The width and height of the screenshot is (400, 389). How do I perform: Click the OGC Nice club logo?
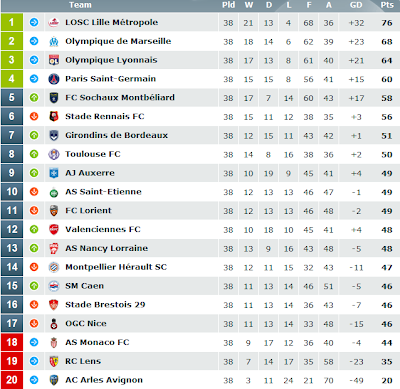(54, 324)
